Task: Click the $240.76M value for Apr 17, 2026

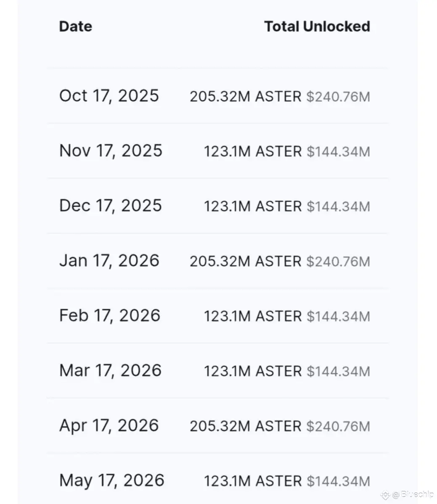Action: click(x=338, y=426)
